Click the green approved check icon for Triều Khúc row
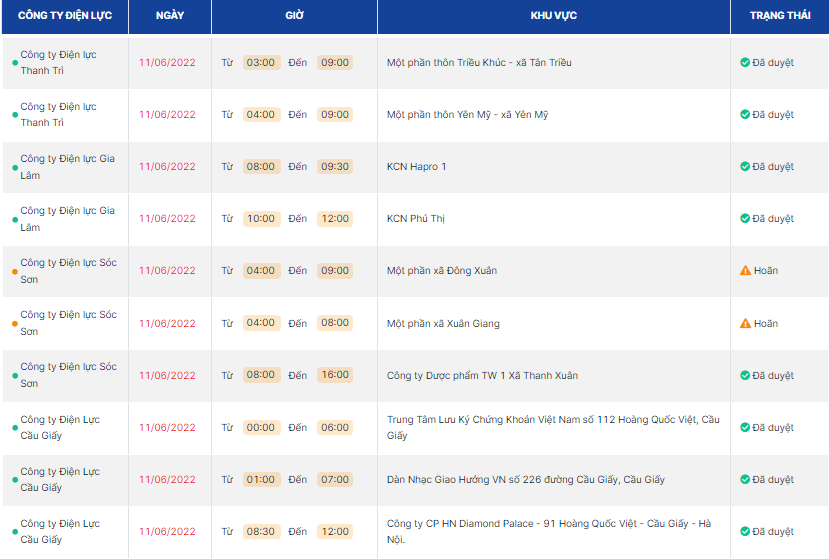829x559 pixels. (745, 62)
